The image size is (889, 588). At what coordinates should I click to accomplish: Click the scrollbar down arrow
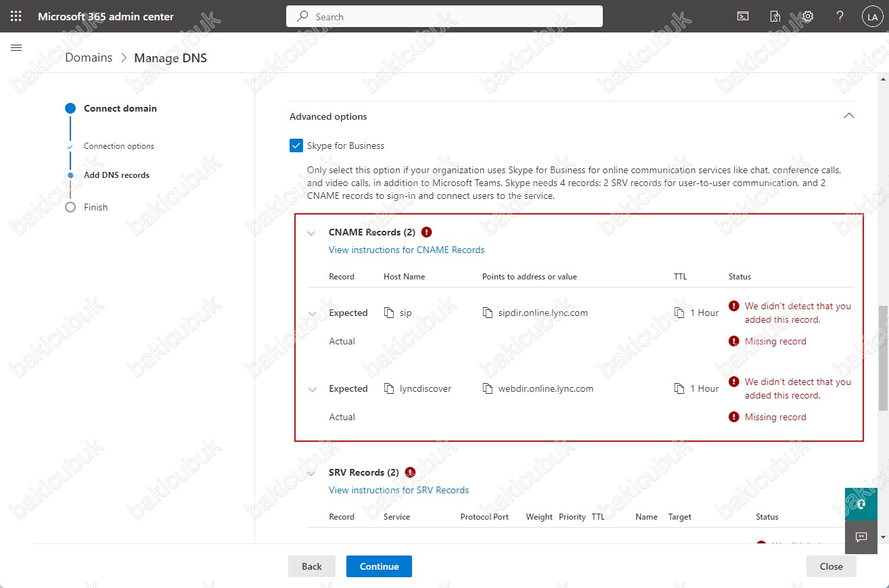(883, 537)
